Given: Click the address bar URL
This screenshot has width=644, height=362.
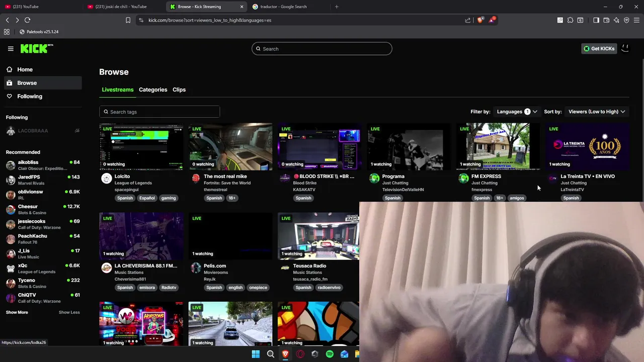Looking at the screenshot, I should coord(210,20).
